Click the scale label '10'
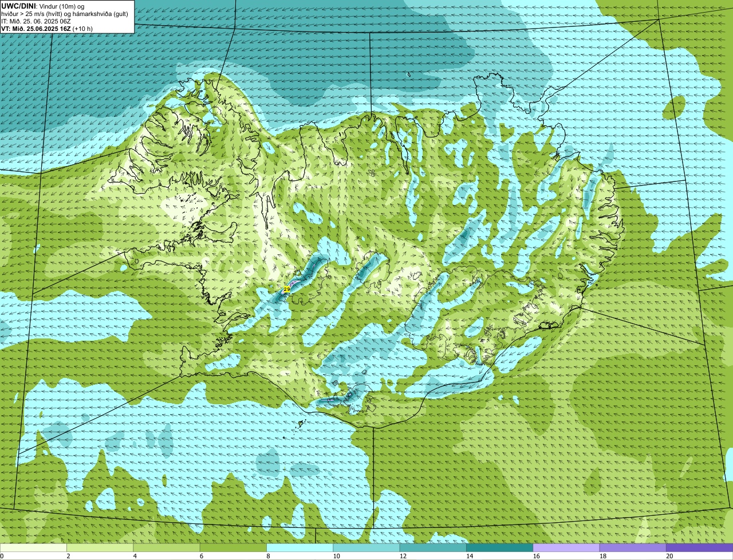The height and width of the screenshot is (560, 733). (336, 556)
